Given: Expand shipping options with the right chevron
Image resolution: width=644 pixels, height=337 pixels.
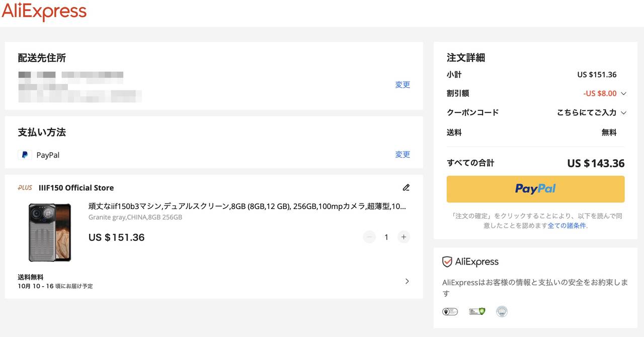Looking at the screenshot, I should pyautogui.click(x=407, y=281).
